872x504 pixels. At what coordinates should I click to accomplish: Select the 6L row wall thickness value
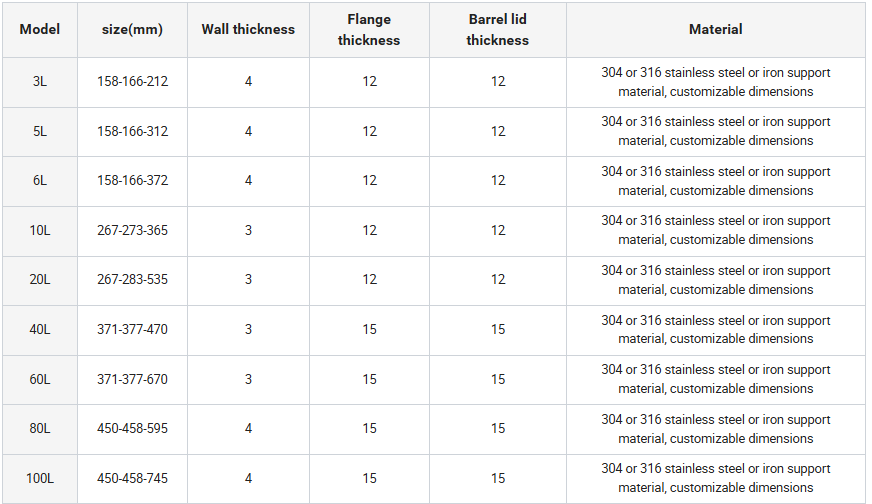click(248, 180)
